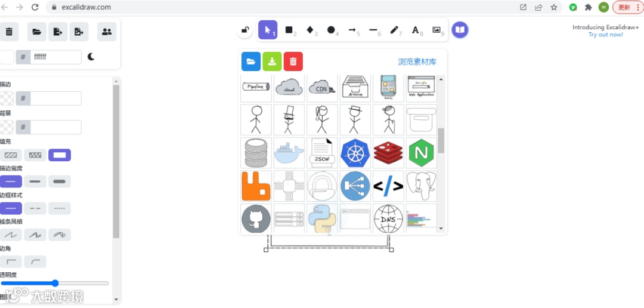Select hachure fill style
The height and width of the screenshot is (308, 644).
(11, 155)
